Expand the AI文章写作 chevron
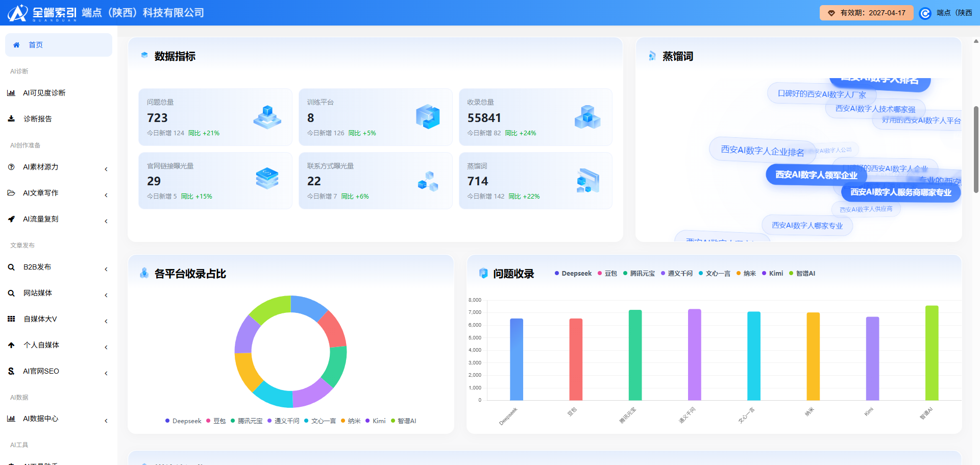The image size is (980, 465). [x=106, y=195]
